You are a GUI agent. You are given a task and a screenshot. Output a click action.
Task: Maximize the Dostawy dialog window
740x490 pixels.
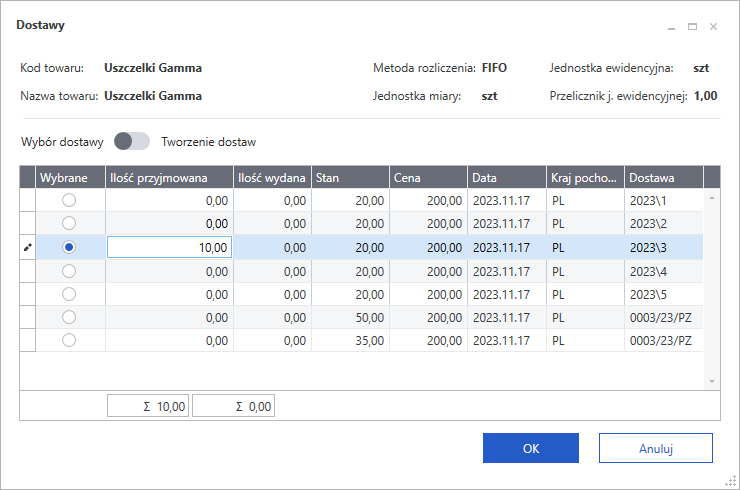(693, 25)
